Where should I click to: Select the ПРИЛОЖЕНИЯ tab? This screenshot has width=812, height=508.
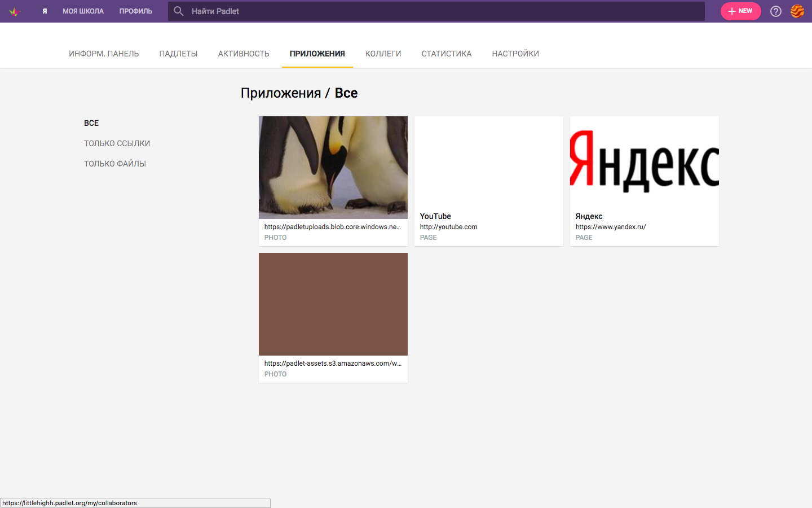(x=317, y=53)
